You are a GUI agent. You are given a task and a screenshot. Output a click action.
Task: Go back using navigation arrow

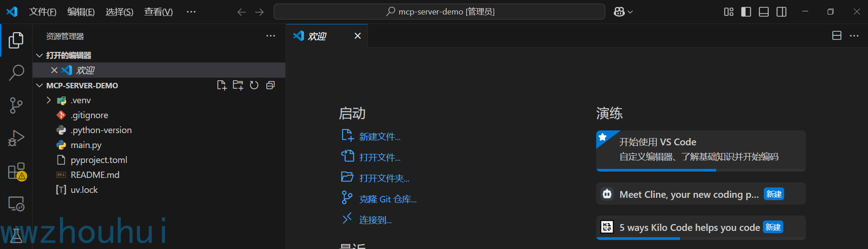tap(241, 12)
